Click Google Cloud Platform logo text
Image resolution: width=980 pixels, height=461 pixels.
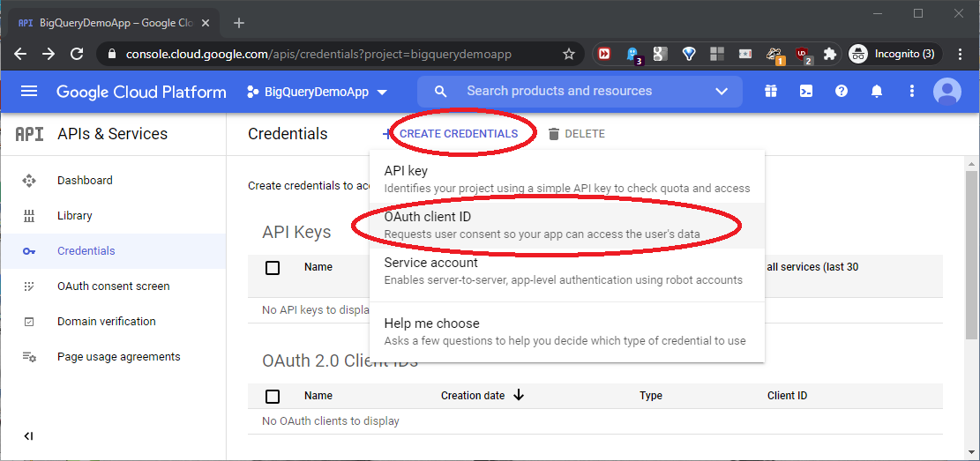tap(141, 92)
